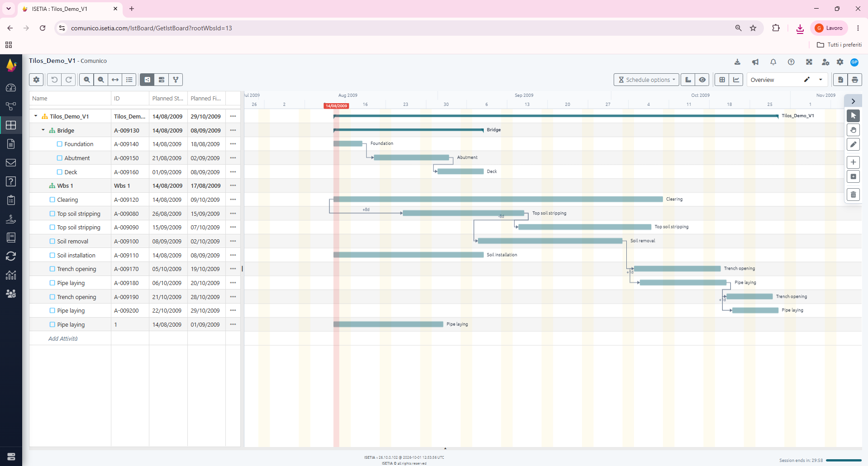
Task: Click the Soil installation Gantt bar
Action: tap(408, 255)
